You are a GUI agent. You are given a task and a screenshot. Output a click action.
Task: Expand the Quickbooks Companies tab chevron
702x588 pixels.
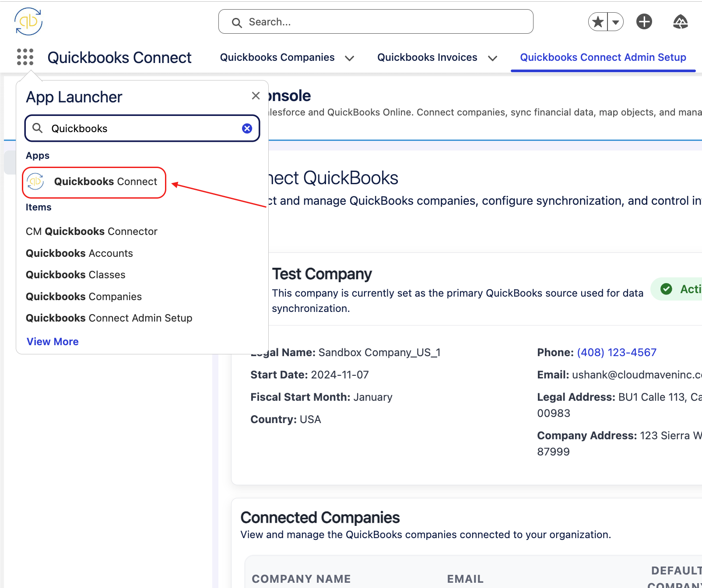pos(349,58)
